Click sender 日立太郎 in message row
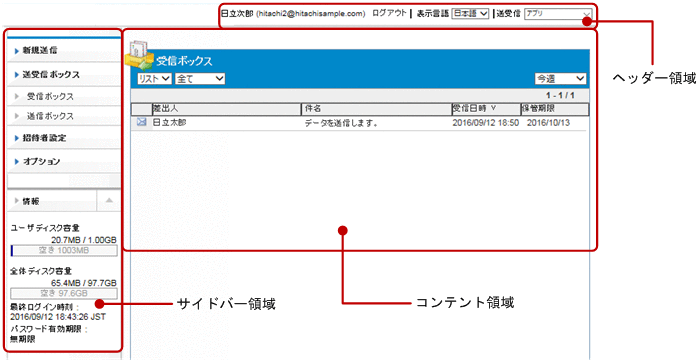Image resolution: width=700 pixels, height=363 pixels. [x=170, y=122]
